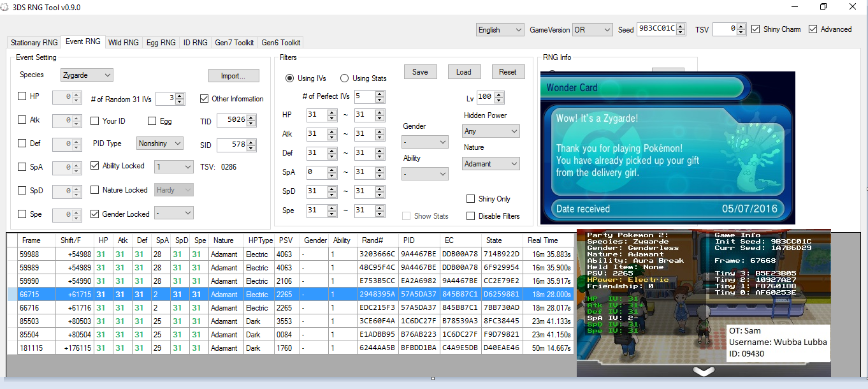Uncheck the Advanced checkbox
This screenshot has height=389, width=868.
click(x=813, y=29)
